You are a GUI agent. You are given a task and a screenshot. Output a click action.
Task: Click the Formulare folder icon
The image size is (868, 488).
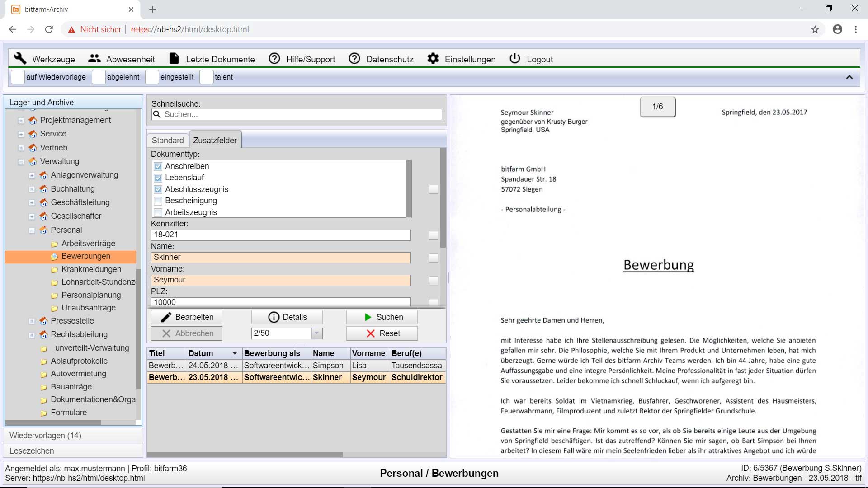pos(43,413)
